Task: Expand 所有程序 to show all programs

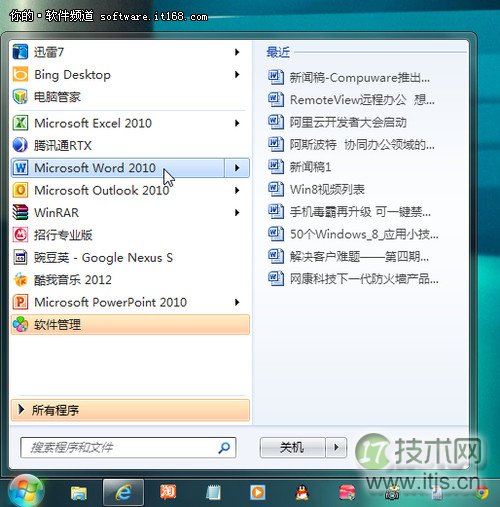Action: tap(130, 410)
